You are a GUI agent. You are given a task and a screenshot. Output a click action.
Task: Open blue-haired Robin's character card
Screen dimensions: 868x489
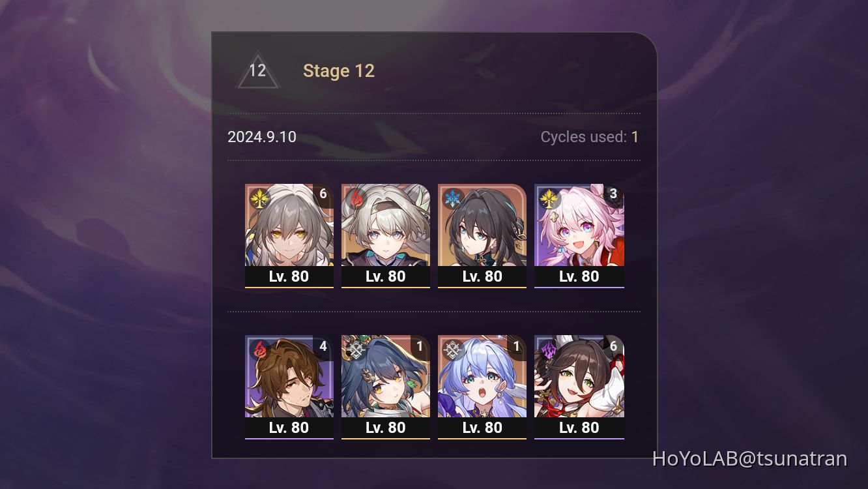pos(482,387)
